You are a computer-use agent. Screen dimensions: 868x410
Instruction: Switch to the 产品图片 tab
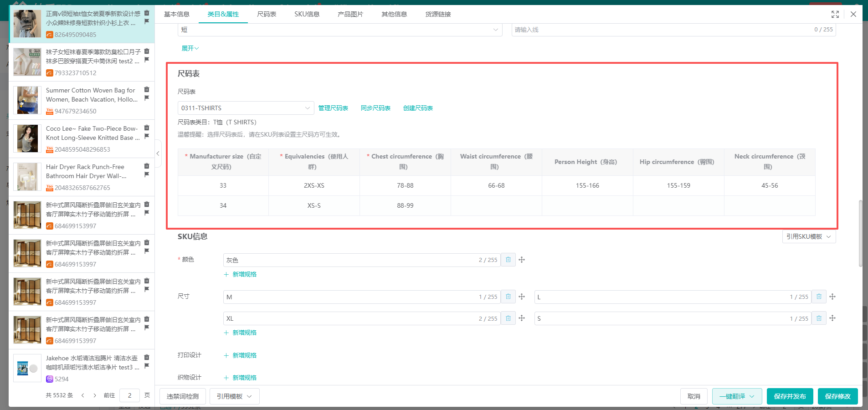(x=350, y=14)
